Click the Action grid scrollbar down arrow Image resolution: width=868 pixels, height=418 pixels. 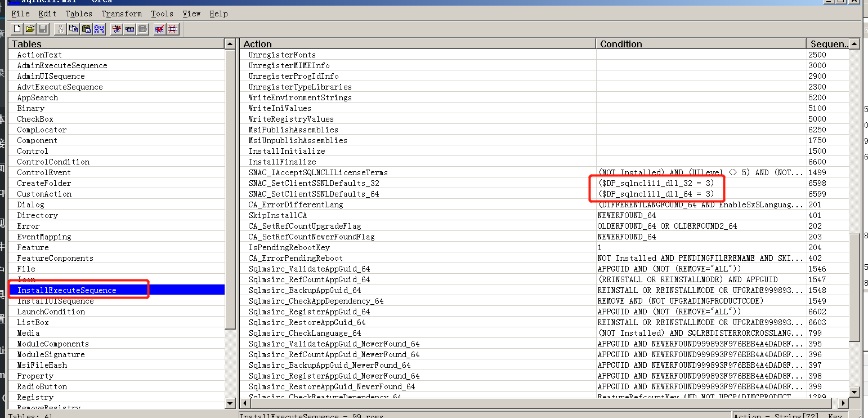pos(854,392)
